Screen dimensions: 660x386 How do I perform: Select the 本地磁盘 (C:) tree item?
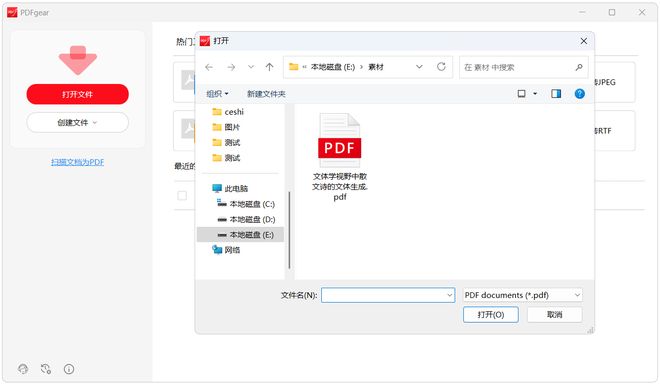pos(246,204)
